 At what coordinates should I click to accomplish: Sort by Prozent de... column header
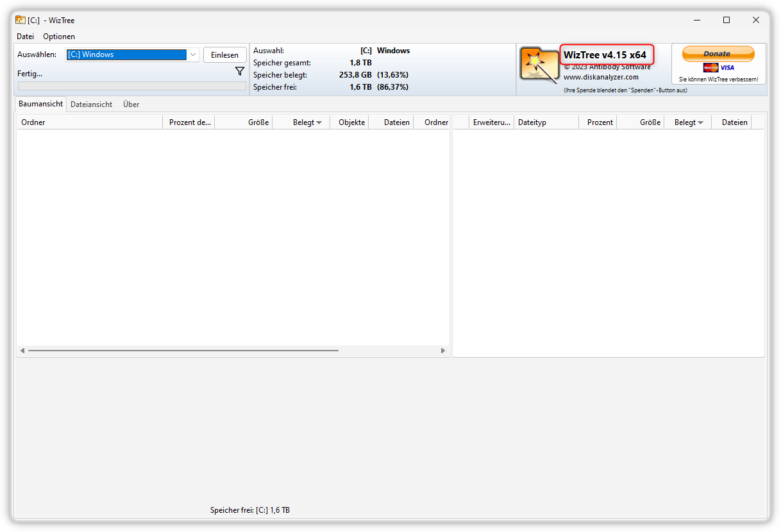click(190, 122)
